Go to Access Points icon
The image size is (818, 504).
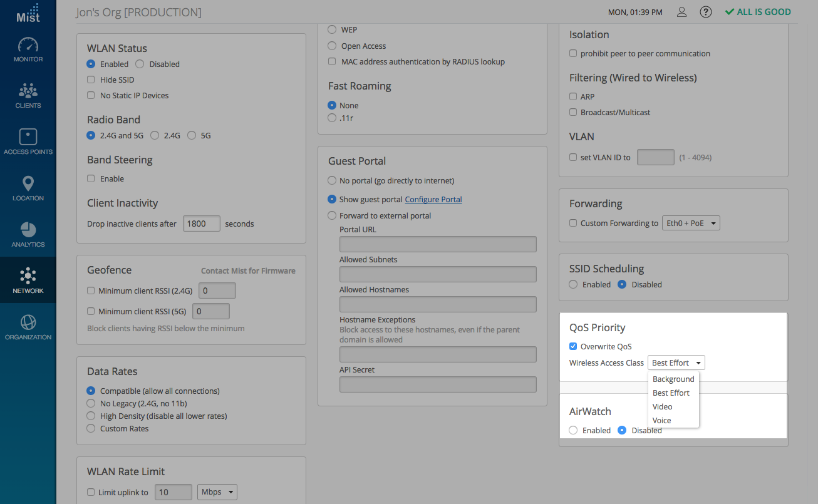pos(28,137)
